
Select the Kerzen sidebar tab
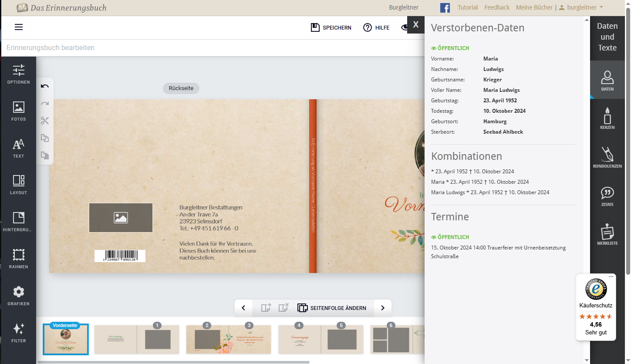[607, 118]
